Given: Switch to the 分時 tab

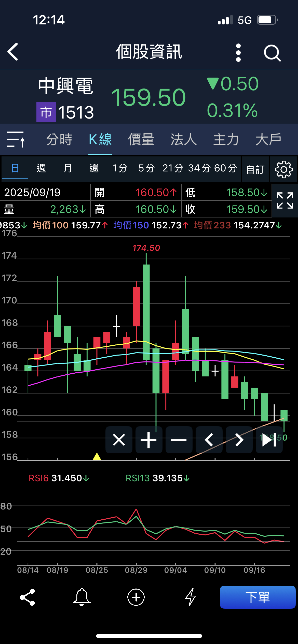Looking at the screenshot, I should click(59, 139).
